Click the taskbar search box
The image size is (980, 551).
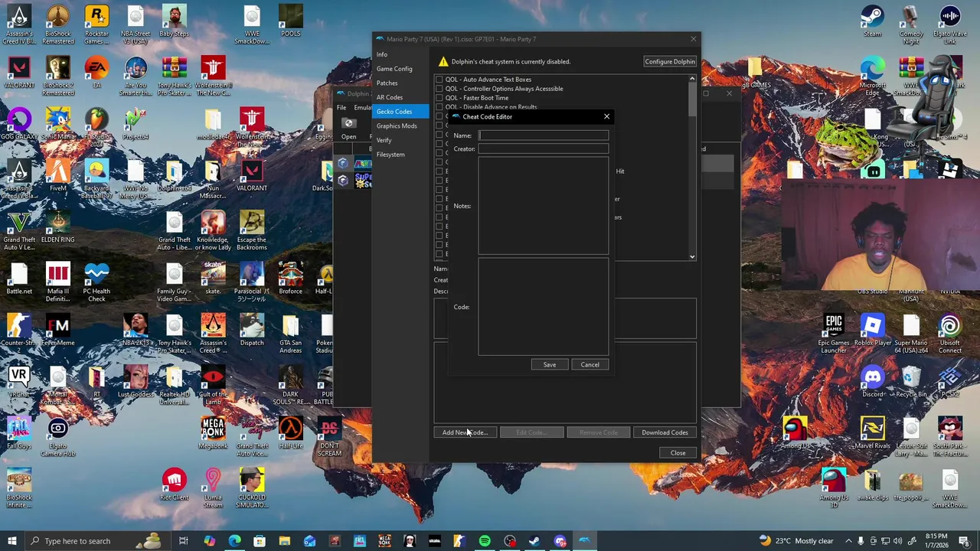(x=98, y=541)
